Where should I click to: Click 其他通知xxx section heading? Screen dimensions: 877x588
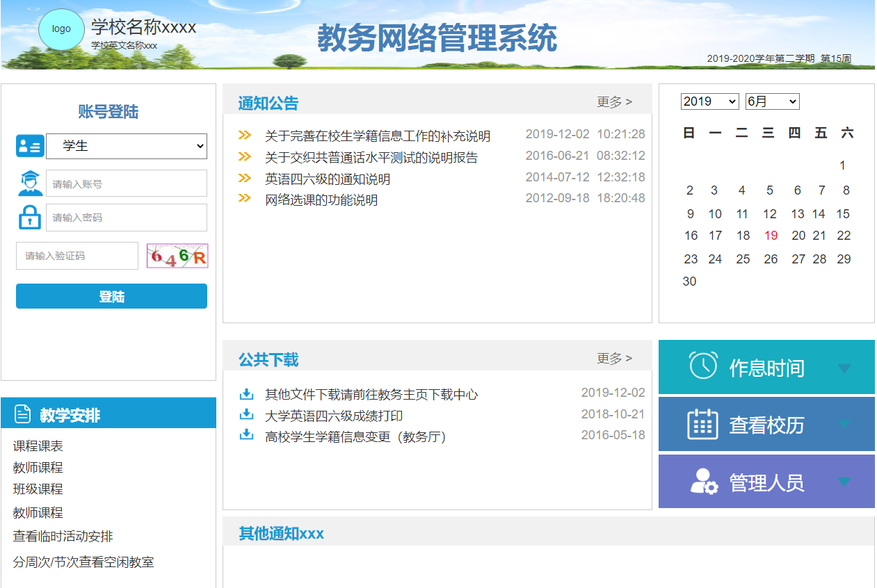click(x=281, y=533)
